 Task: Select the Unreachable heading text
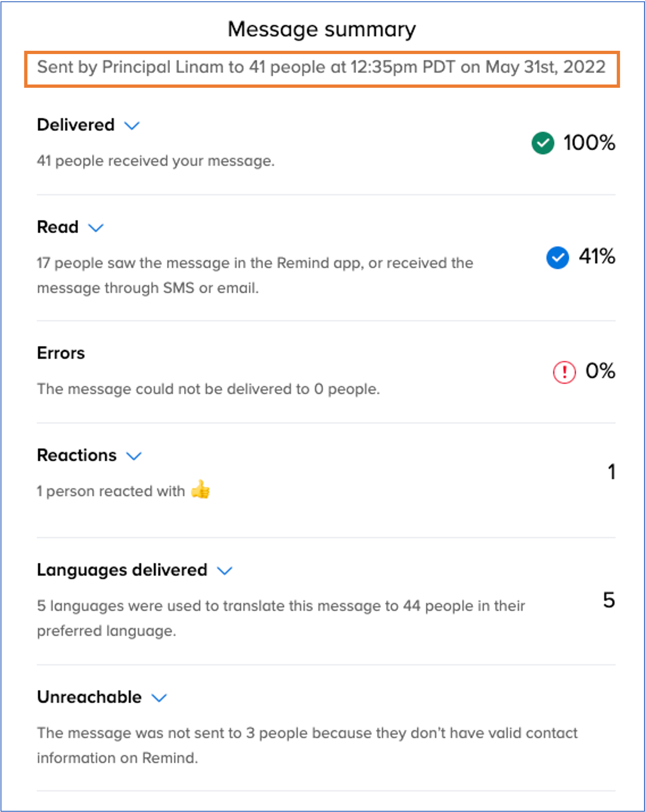89,697
